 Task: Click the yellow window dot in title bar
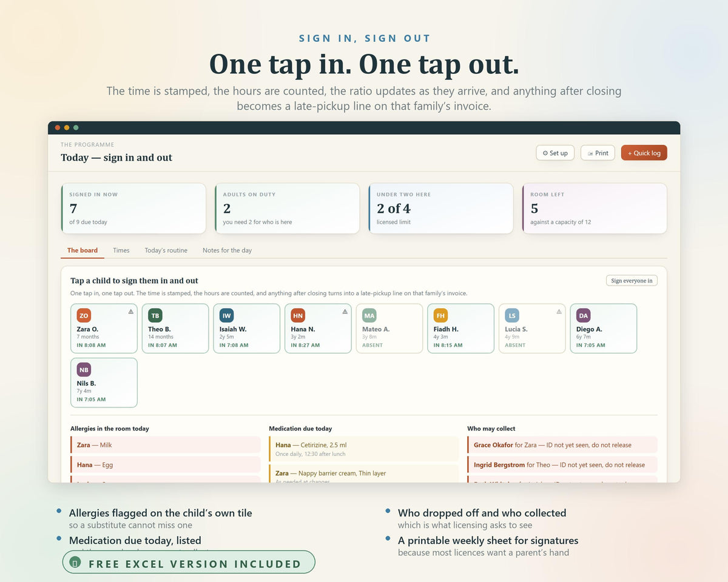coord(67,127)
